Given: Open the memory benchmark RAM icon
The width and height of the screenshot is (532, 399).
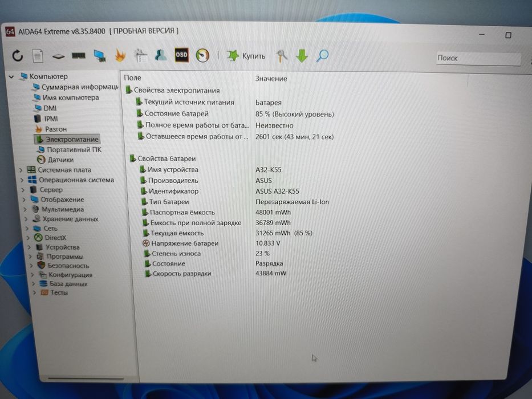Looking at the screenshot, I should click(79, 55).
